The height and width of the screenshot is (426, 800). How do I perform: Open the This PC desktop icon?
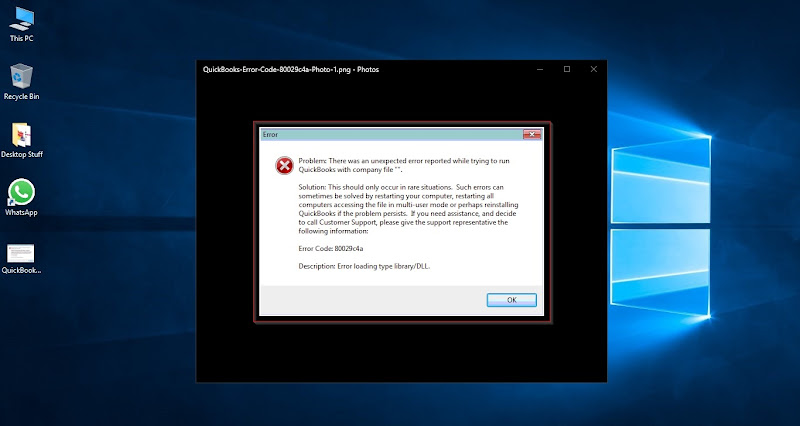21,24
